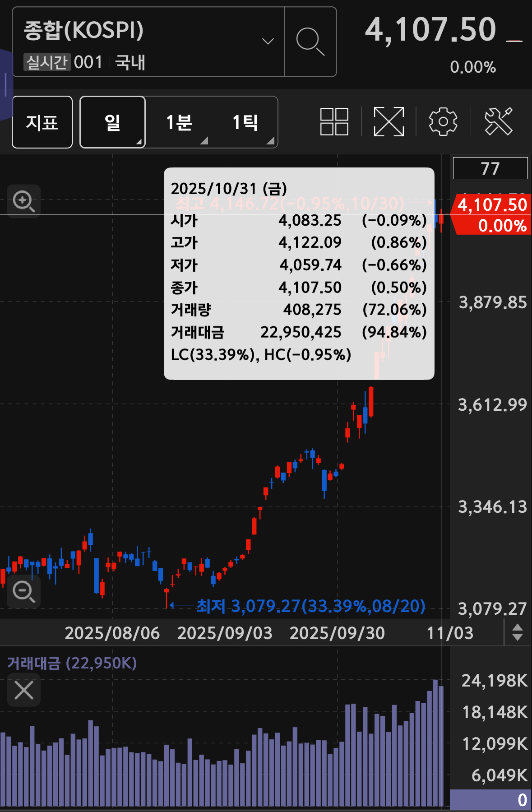Click the 24,198K volume axis label
This screenshot has height=812, width=532.
click(x=494, y=681)
